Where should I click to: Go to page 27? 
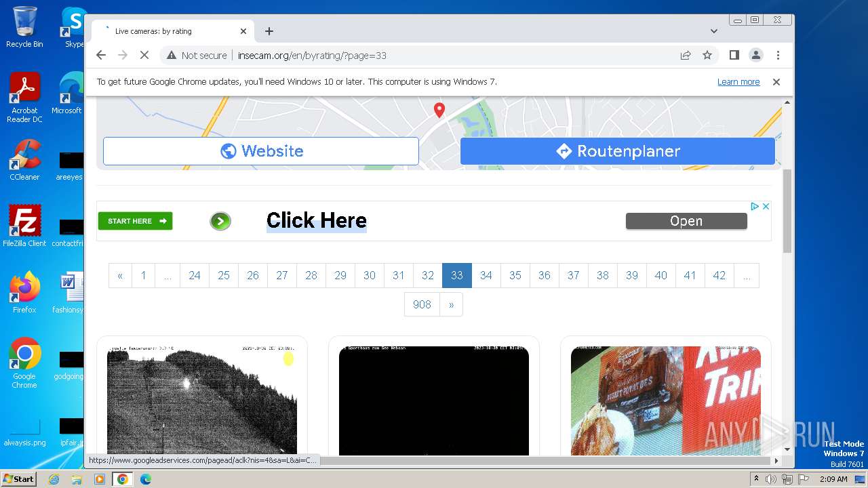tap(282, 275)
